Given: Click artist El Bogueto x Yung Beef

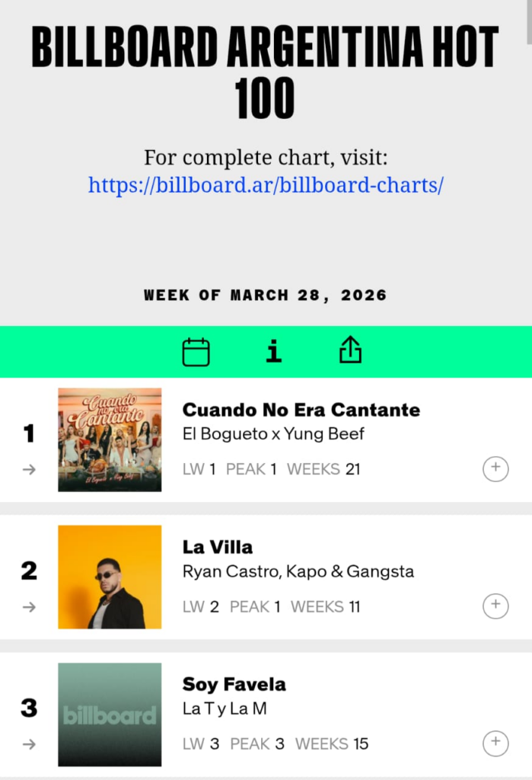Looking at the screenshot, I should click(273, 434).
